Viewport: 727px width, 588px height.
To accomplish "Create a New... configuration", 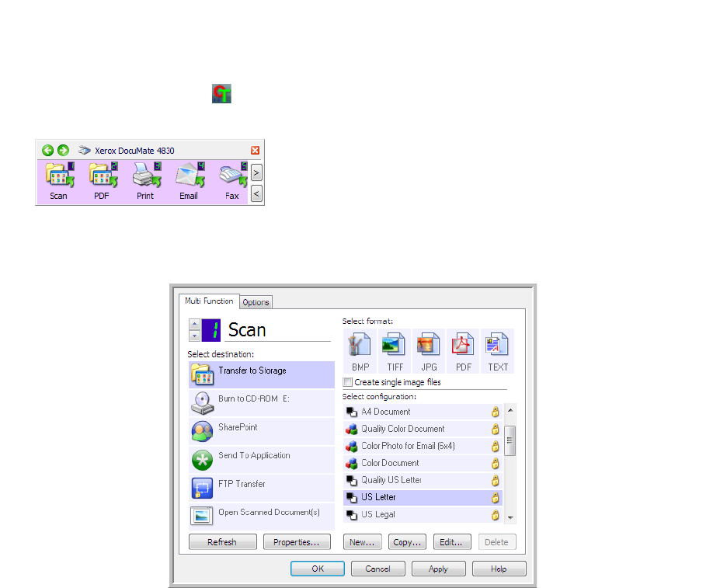I will 362,542.
